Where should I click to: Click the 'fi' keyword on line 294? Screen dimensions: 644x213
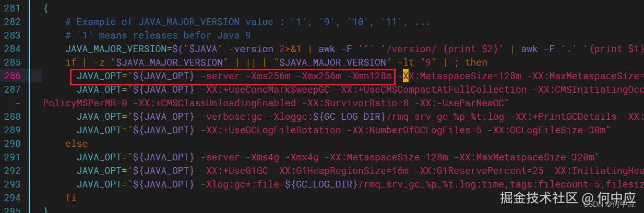click(70, 198)
